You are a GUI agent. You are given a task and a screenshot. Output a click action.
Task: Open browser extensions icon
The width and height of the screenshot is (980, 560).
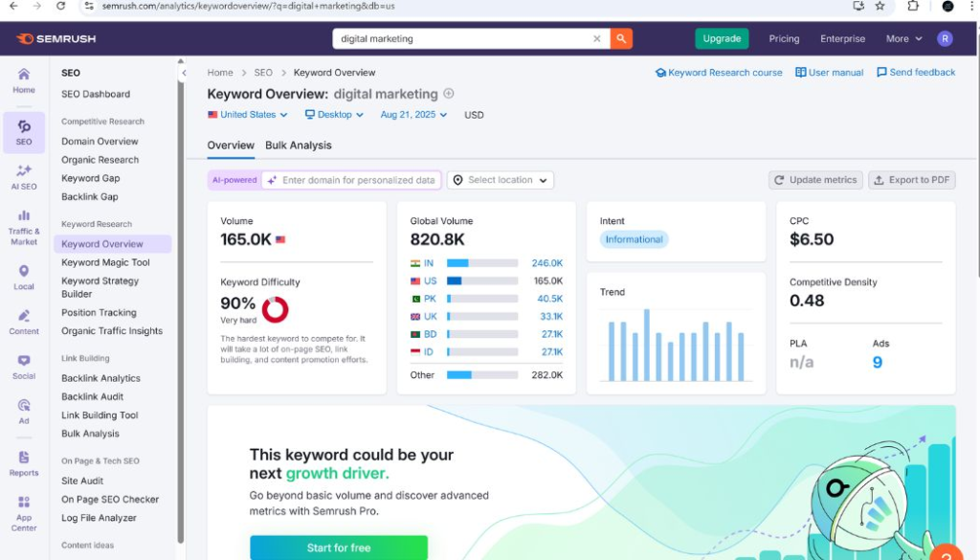(x=913, y=7)
